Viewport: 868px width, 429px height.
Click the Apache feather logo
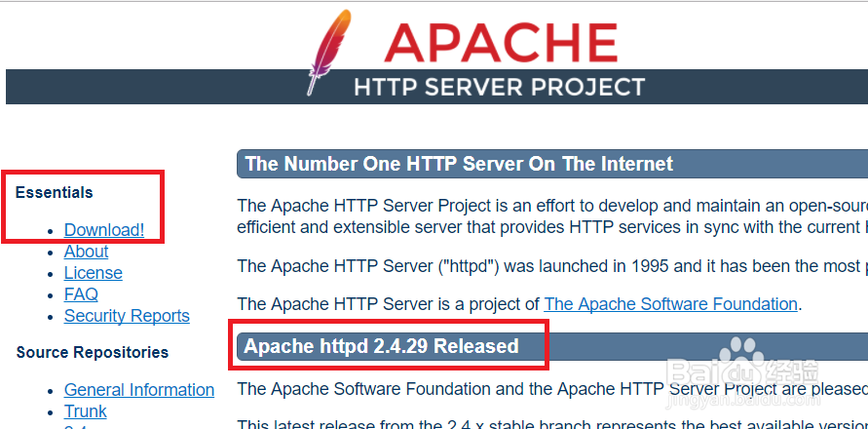329,51
